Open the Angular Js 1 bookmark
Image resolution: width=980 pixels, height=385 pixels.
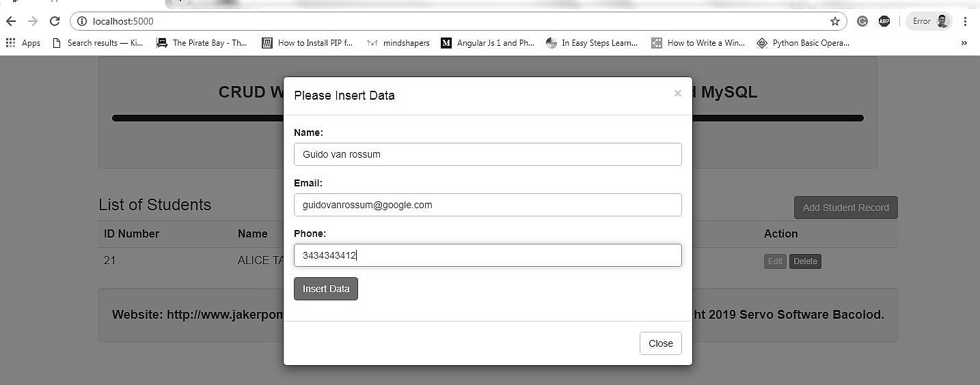tap(488, 43)
